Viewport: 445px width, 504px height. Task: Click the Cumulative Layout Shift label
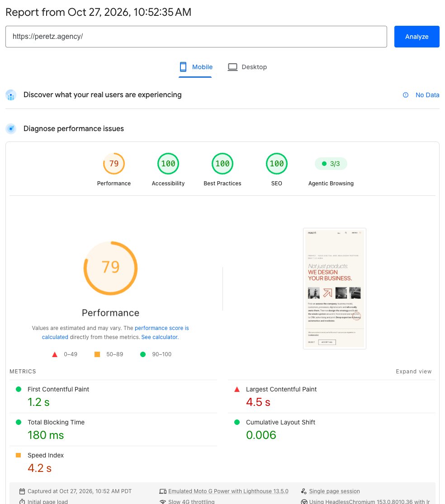pos(280,422)
